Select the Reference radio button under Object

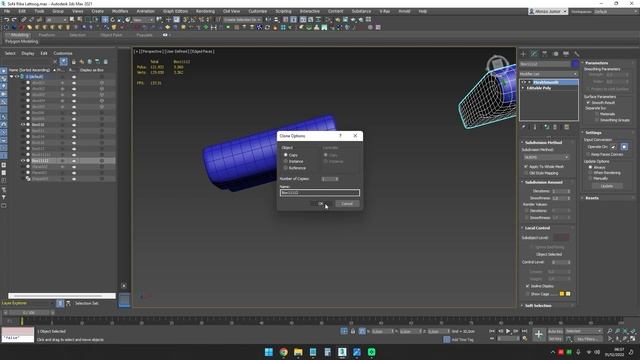[286, 168]
